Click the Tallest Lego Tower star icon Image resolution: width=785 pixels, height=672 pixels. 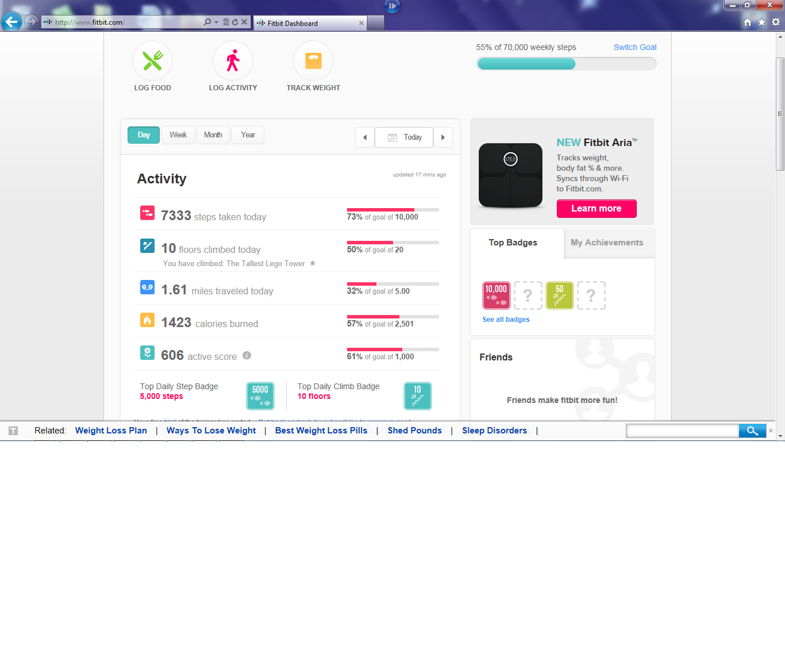click(313, 263)
